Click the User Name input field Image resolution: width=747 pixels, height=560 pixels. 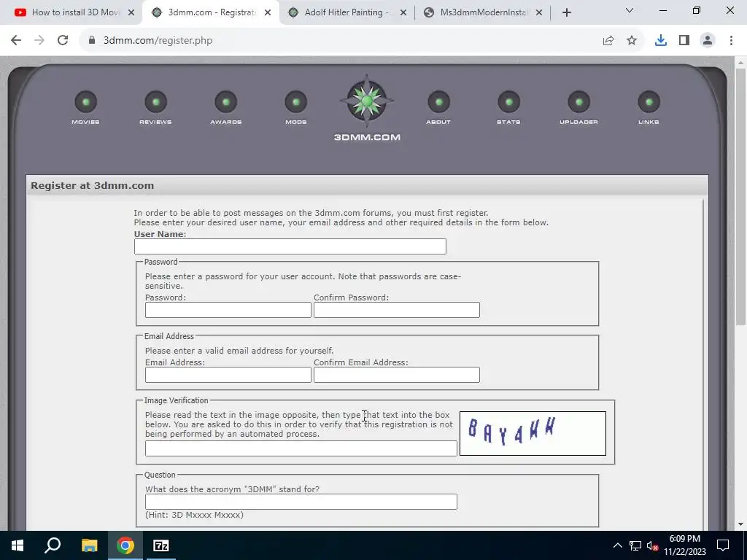(x=290, y=246)
